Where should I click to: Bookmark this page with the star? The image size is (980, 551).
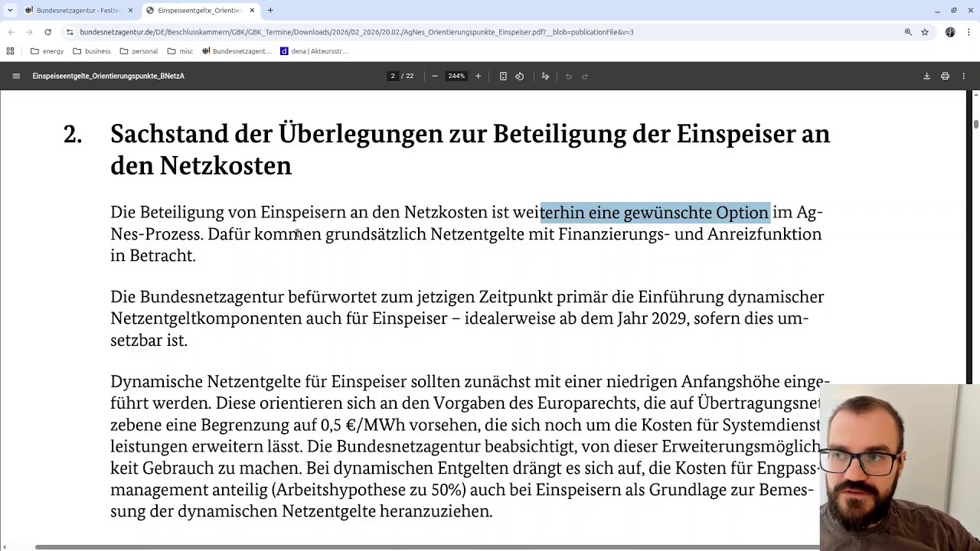pos(925,32)
